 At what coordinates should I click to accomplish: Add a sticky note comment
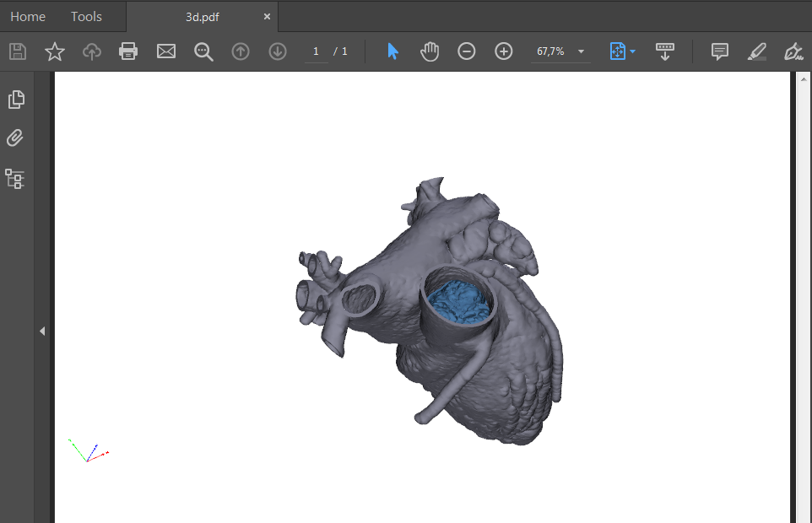coord(719,51)
